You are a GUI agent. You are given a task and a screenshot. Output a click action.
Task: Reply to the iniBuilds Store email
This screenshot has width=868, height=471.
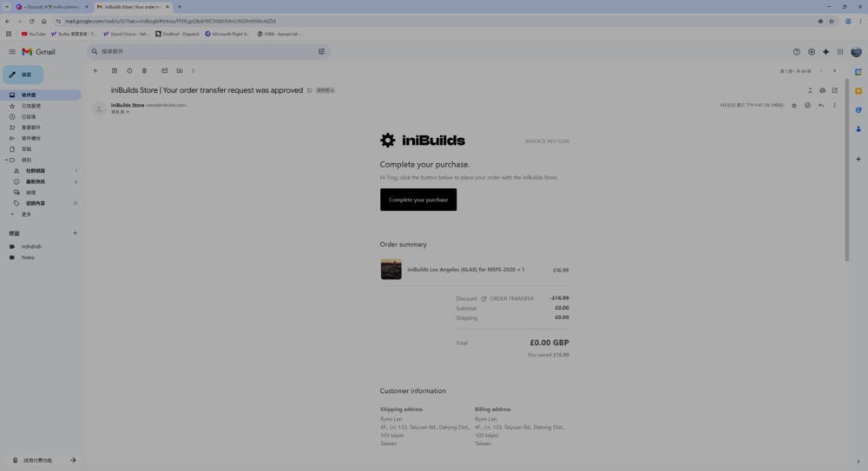coord(821,106)
